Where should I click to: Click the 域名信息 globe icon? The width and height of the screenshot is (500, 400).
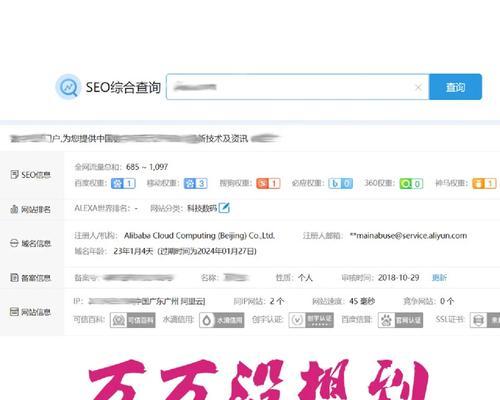coord(14,243)
